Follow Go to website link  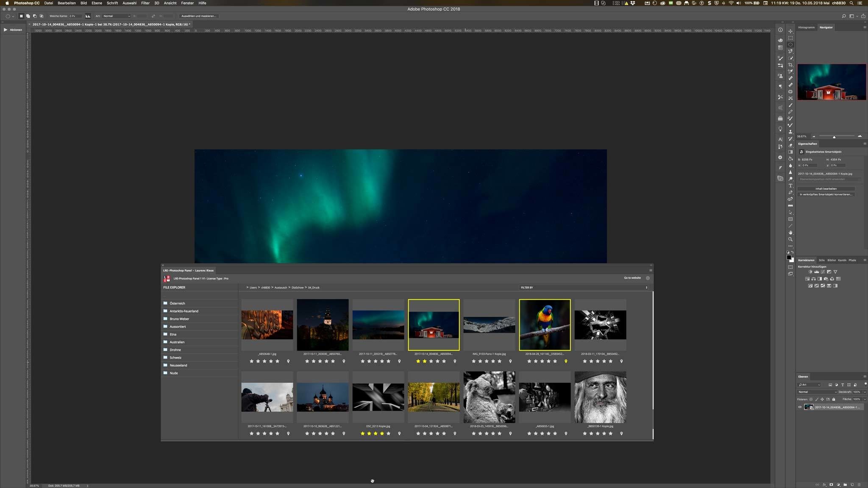(632, 278)
